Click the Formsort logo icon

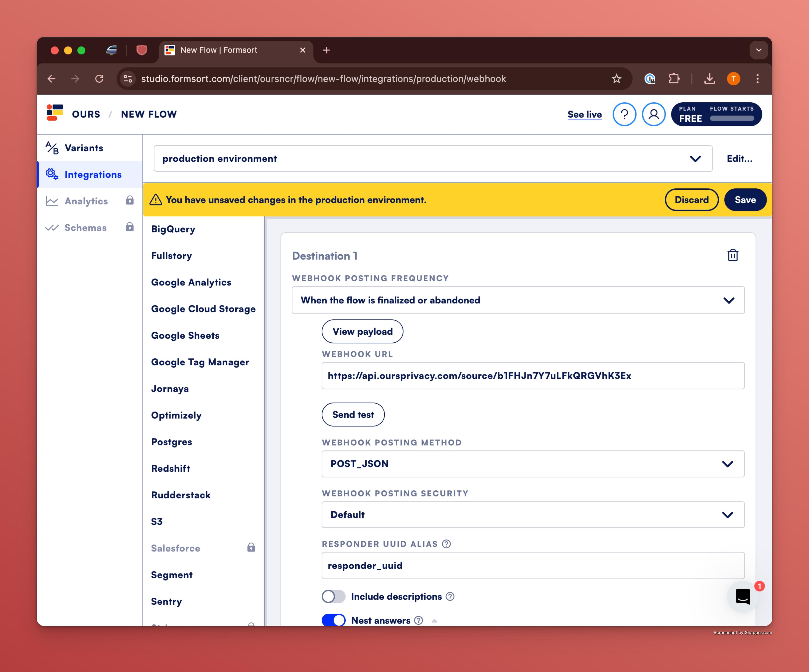pos(55,113)
